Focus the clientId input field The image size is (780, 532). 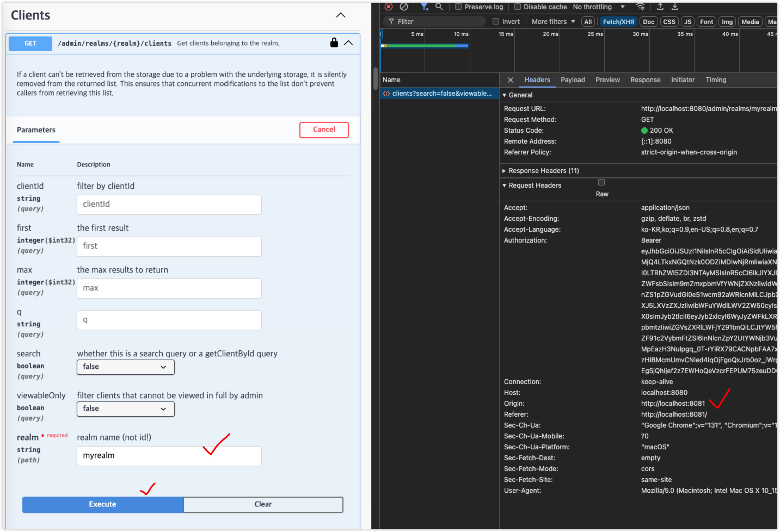coord(169,205)
